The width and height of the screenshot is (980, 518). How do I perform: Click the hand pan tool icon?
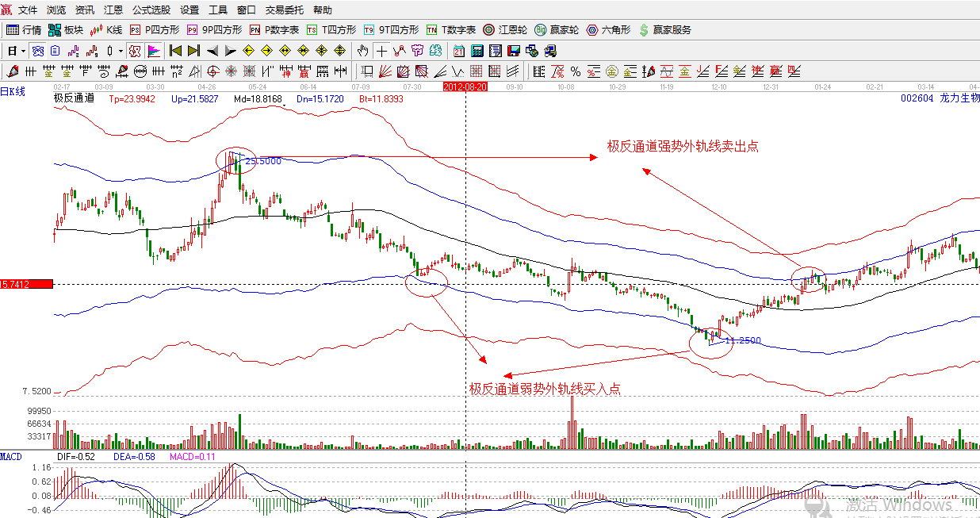pos(363,51)
